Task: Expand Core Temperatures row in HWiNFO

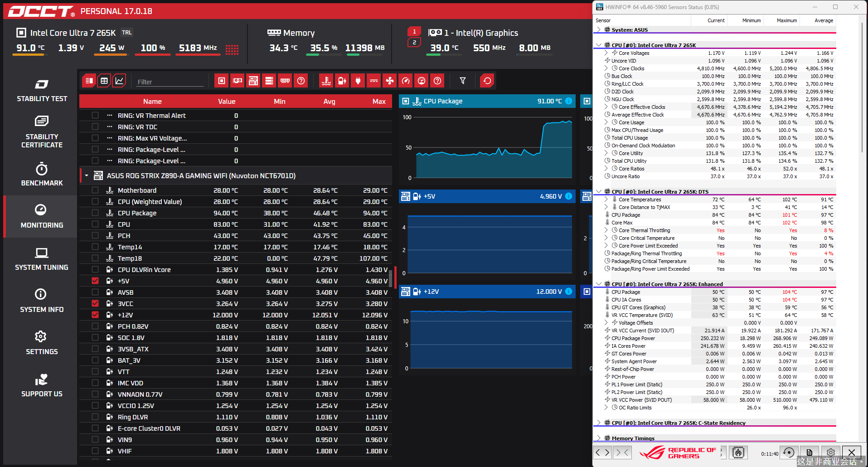Action: [606, 199]
